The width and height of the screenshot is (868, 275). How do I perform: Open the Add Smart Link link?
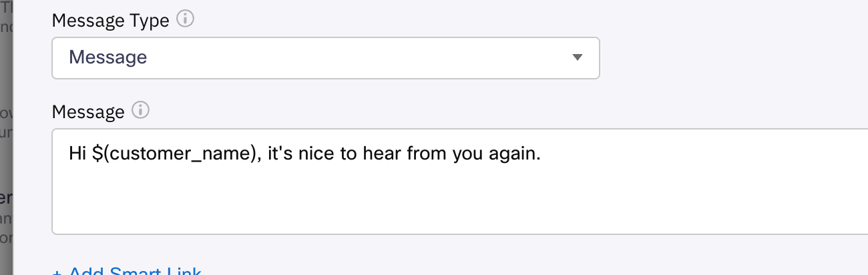point(135,272)
